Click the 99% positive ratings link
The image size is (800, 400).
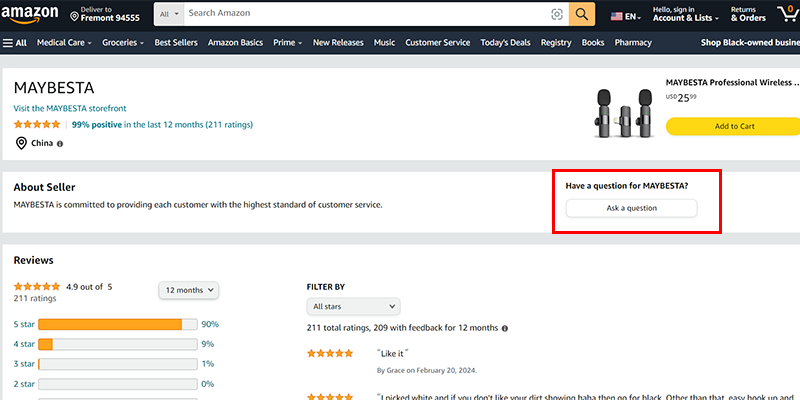(x=162, y=124)
